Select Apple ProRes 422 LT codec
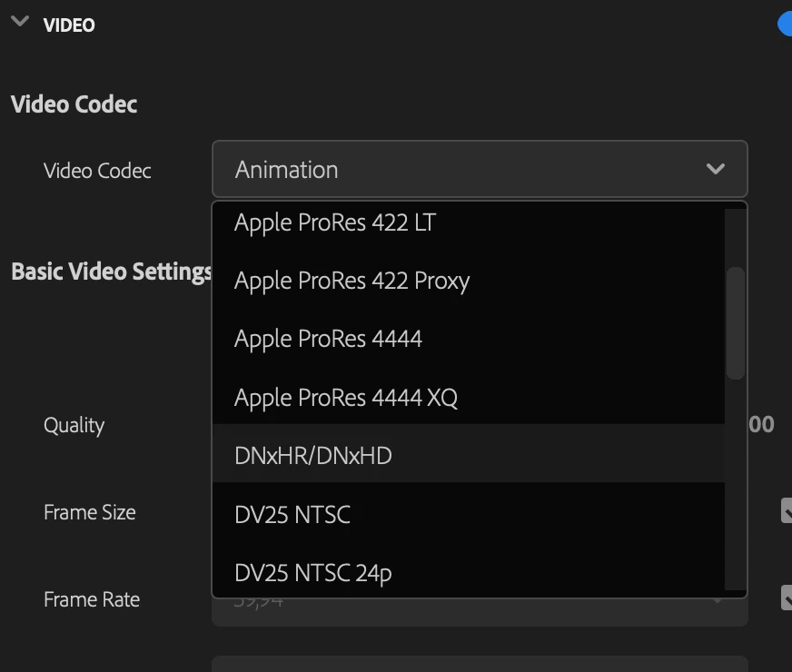The width and height of the screenshot is (792, 672). coord(469,222)
